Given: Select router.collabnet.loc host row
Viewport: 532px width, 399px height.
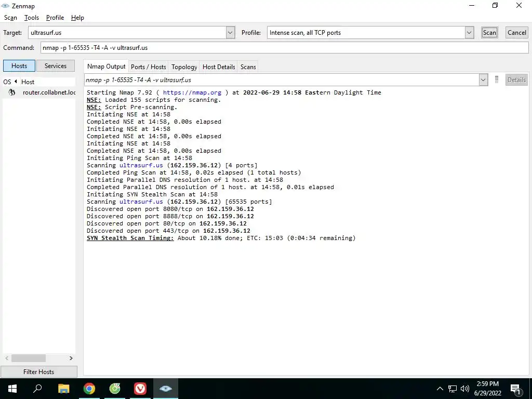Looking at the screenshot, I should point(39,92).
